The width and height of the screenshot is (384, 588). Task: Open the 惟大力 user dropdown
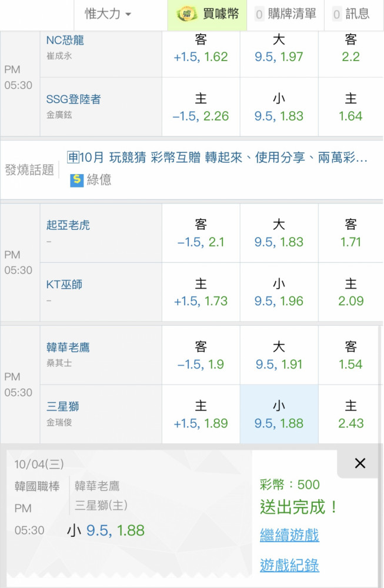108,14
